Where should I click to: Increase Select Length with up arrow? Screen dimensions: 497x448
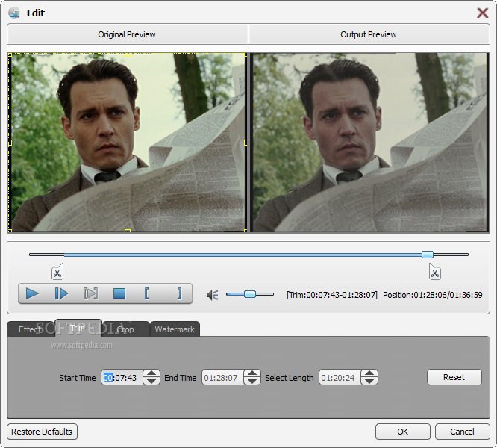click(x=369, y=373)
